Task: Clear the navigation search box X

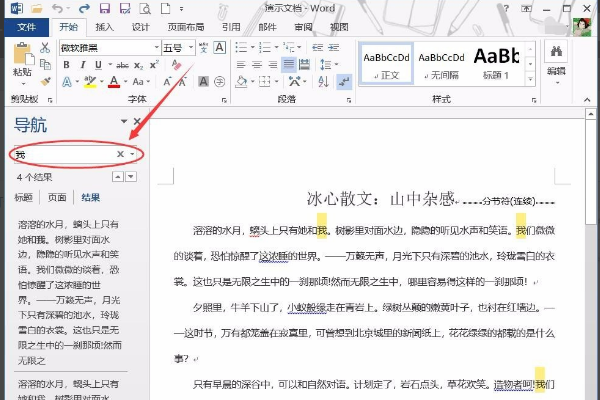Action: click(x=121, y=154)
